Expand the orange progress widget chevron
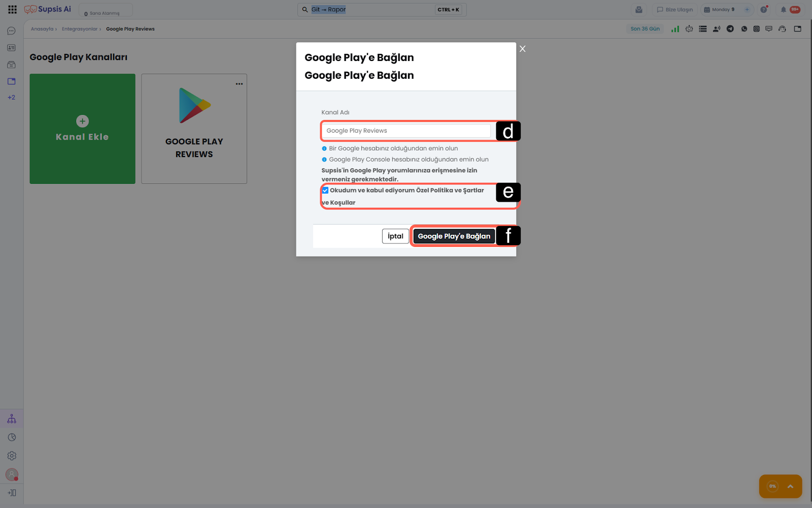 click(790, 486)
